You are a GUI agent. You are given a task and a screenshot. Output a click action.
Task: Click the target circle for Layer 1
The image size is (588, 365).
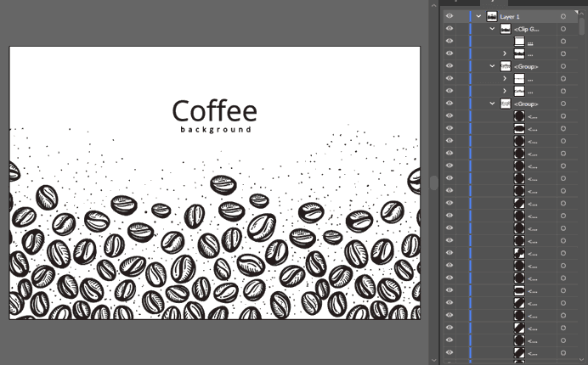563,16
